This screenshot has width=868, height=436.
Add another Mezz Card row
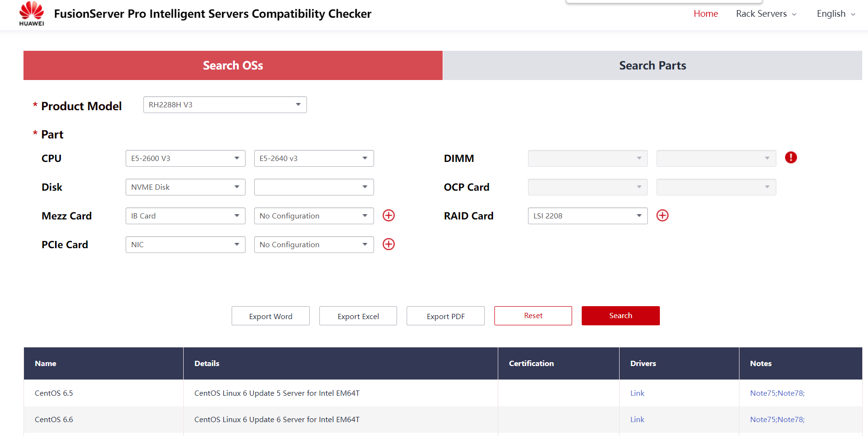click(x=388, y=216)
